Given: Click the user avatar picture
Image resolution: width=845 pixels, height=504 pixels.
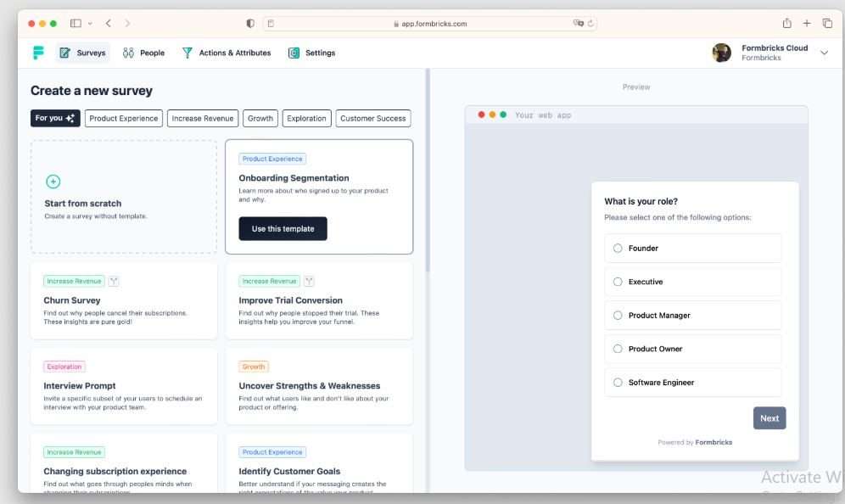Looking at the screenshot, I should [721, 53].
